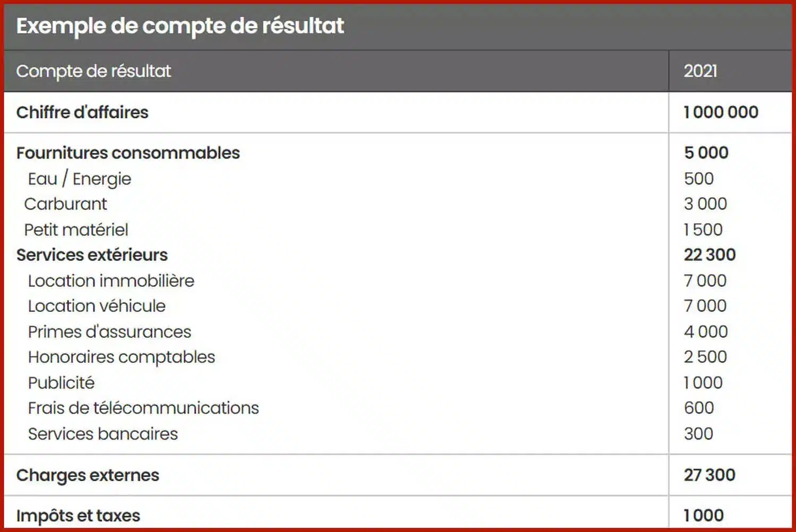The image size is (796, 532).
Task: Click the 'Eau / Energie' line item
Action: point(80,179)
